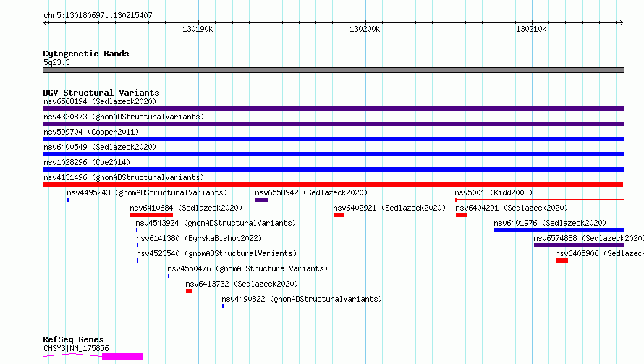Click the 5q23.3 band label
The image size is (644, 364).
tap(56, 62)
